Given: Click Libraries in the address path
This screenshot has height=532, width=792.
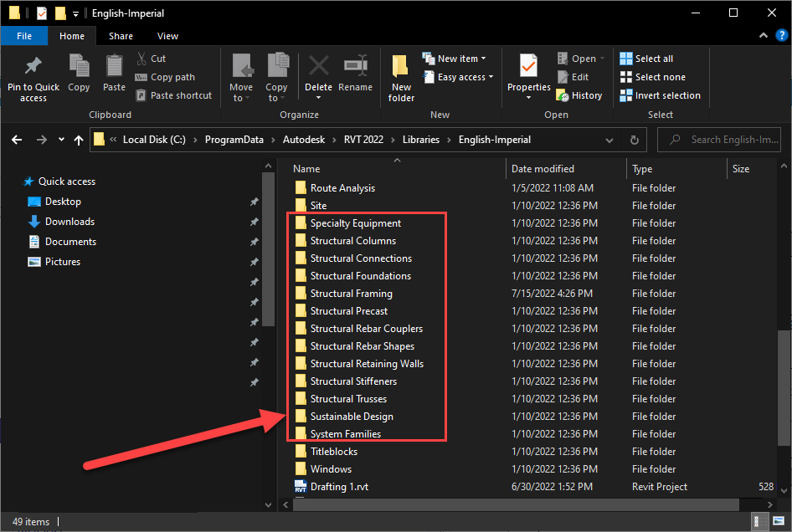Looking at the screenshot, I should [421, 140].
